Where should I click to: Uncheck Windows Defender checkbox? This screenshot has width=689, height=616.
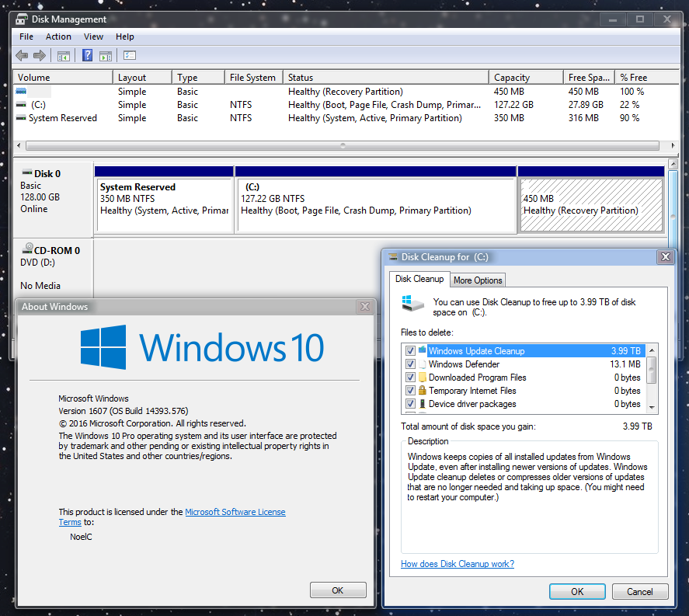410,364
